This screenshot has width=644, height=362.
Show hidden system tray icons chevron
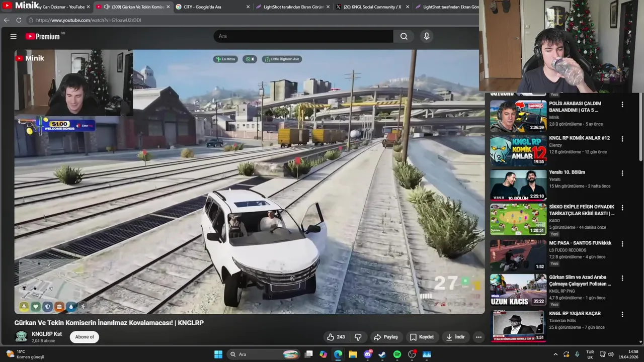pyautogui.click(x=555, y=354)
